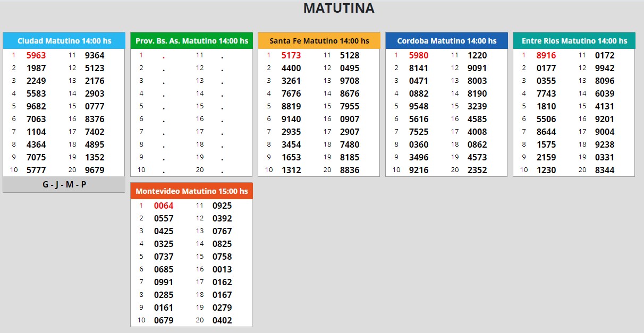
Task: Click the Cordoba Matutino 14:00 hs header
Action: click(x=446, y=41)
